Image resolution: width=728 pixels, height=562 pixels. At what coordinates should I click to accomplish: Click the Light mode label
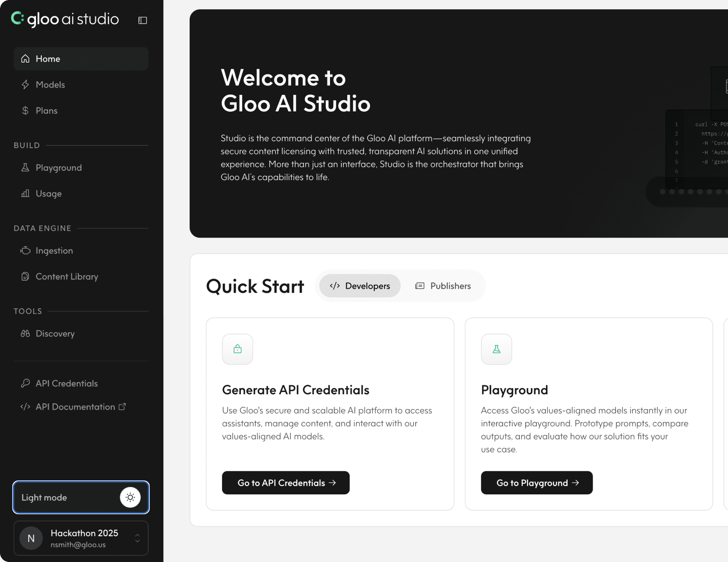pos(44,498)
